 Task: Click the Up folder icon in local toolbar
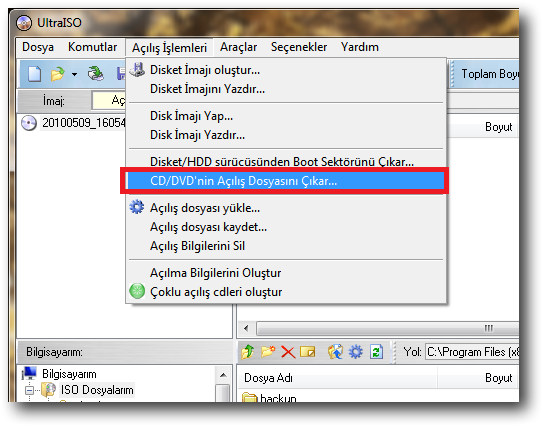tap(248, 352)
